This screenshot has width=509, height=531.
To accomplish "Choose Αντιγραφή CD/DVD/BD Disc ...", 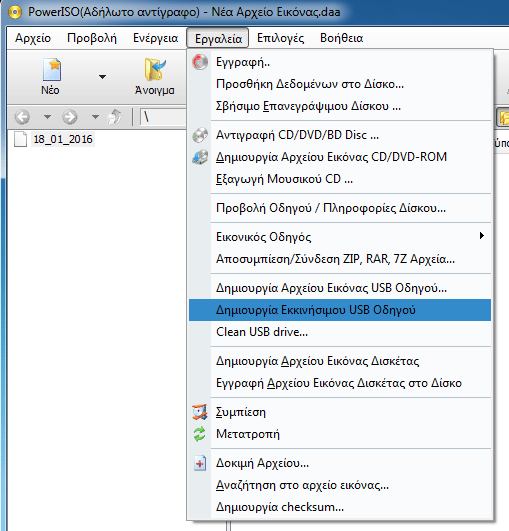I will pos(340,135).
